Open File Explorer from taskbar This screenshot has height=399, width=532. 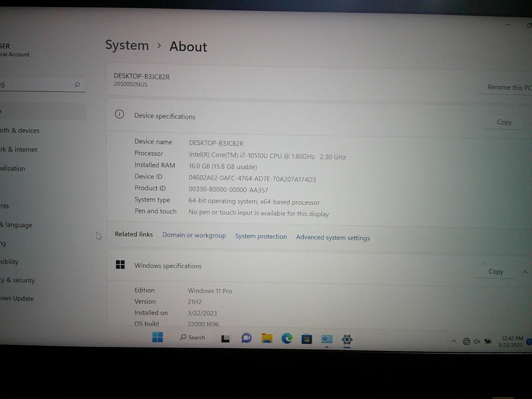click(x=267, y=338)
